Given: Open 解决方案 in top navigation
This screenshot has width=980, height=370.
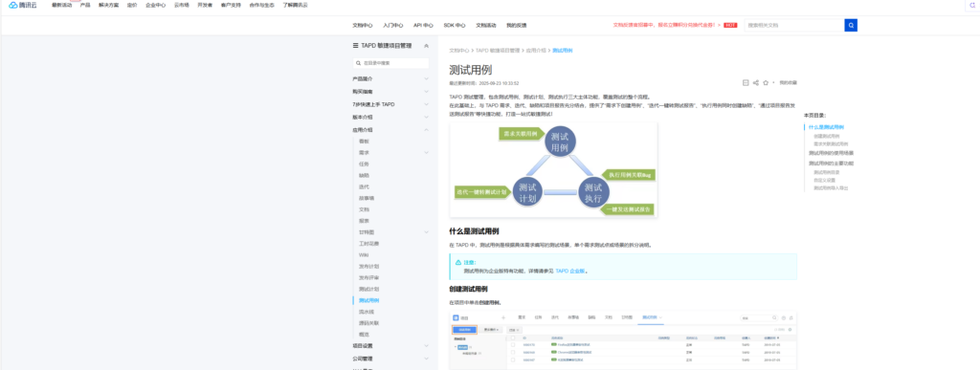Looking at the screenshot, I should (109, 5).
